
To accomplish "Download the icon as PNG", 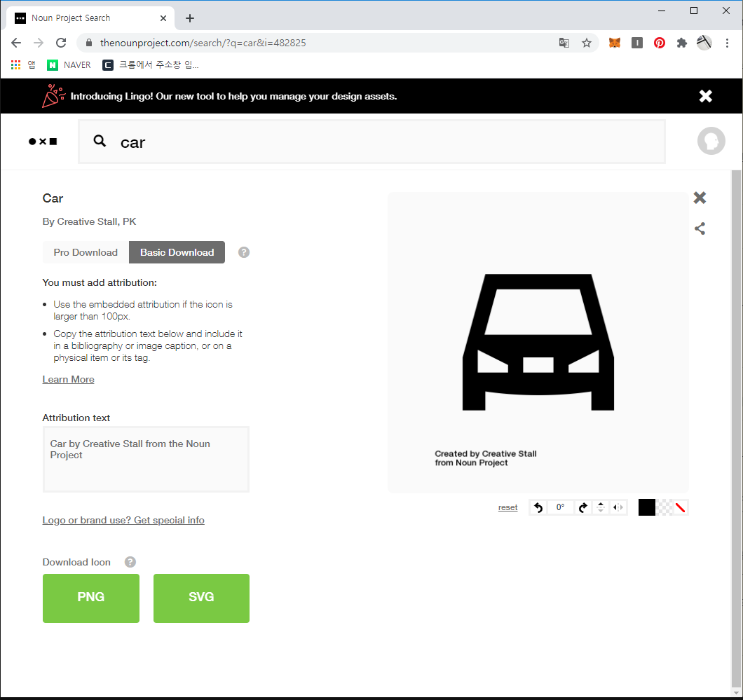I will coord(91,598).
